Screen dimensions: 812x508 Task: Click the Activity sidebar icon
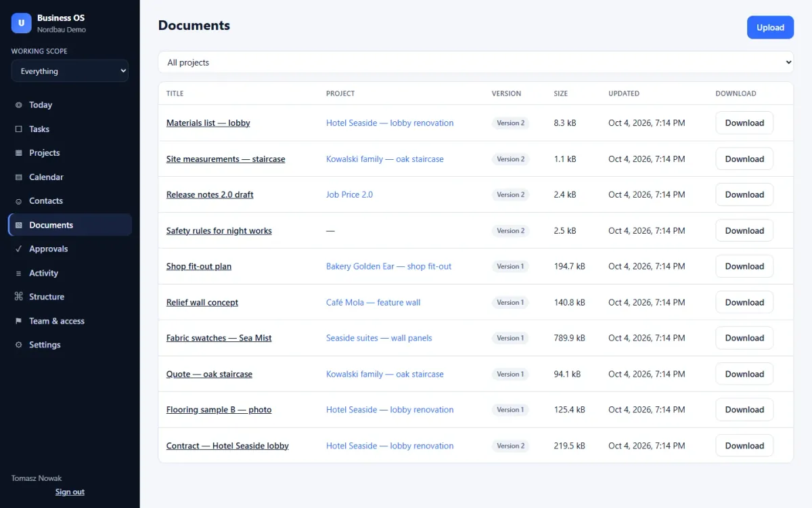click(x=18, y=273)
